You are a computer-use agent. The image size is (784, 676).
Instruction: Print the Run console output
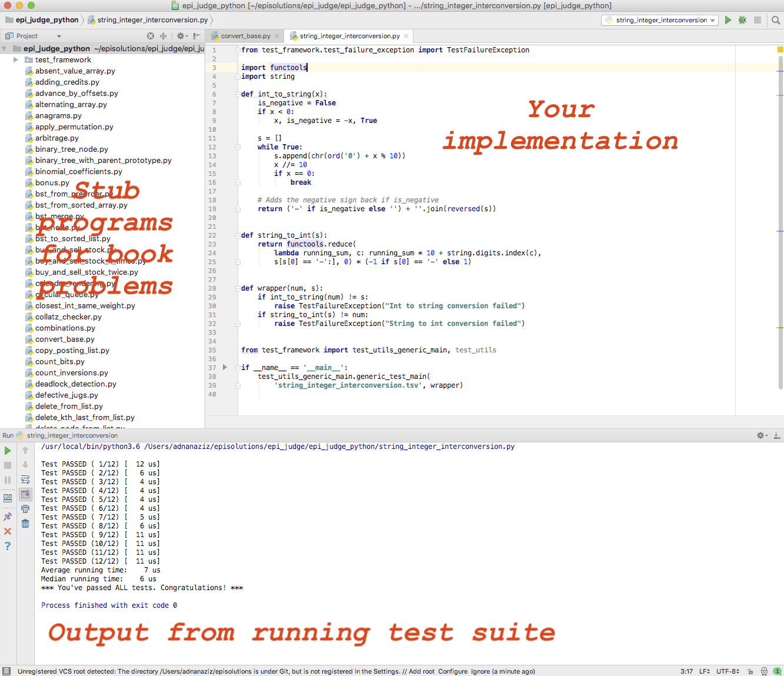tap(25, 509)
